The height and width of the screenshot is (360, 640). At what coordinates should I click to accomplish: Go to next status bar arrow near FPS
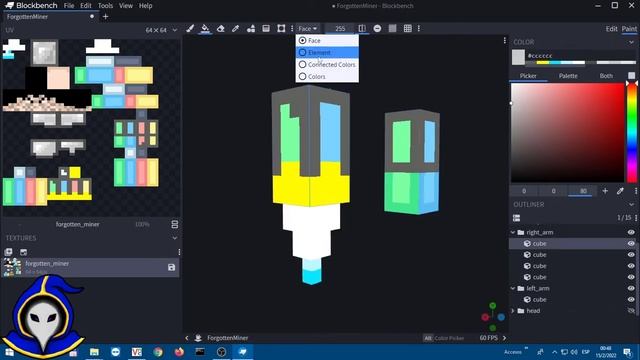pyautogui.click(x=504, y=338)
